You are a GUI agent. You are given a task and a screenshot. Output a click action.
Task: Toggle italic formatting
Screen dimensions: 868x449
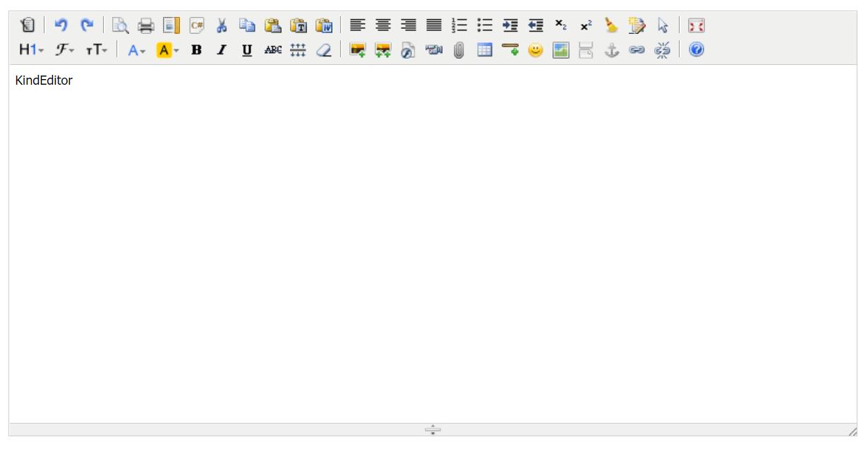[221, 50]
